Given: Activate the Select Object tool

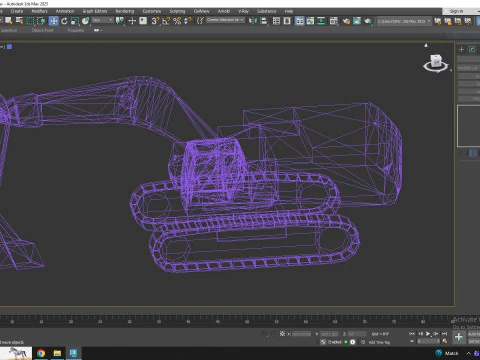Looking at the screenshot, I should pos(8,21).
